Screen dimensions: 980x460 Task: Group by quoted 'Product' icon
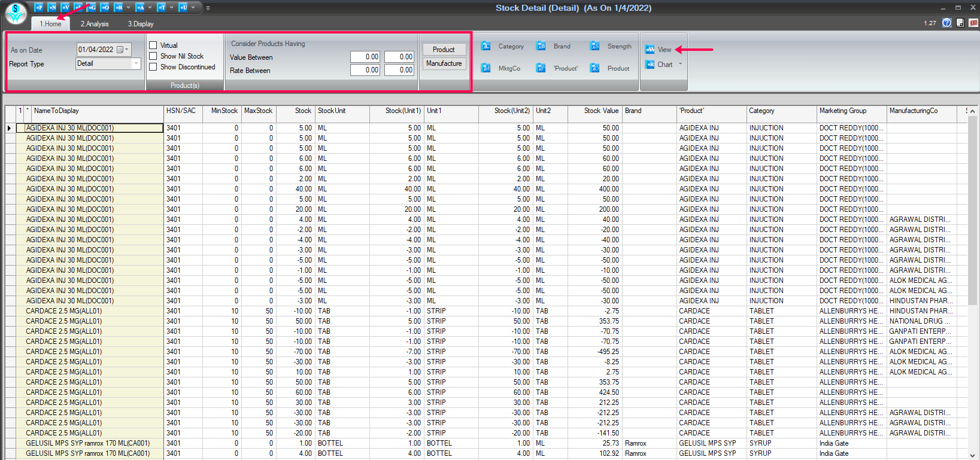click(x=541, y=68)
